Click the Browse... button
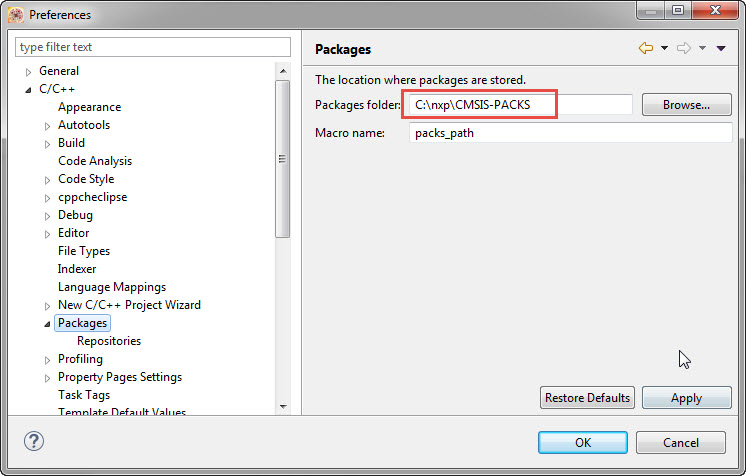Image resolution: width=746 pixels, height=476 pixels. 687,104
